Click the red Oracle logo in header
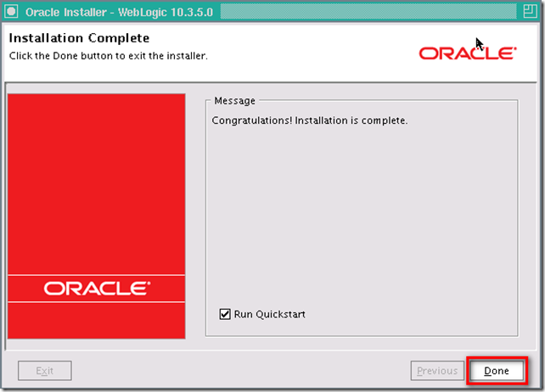 point(468,53)
